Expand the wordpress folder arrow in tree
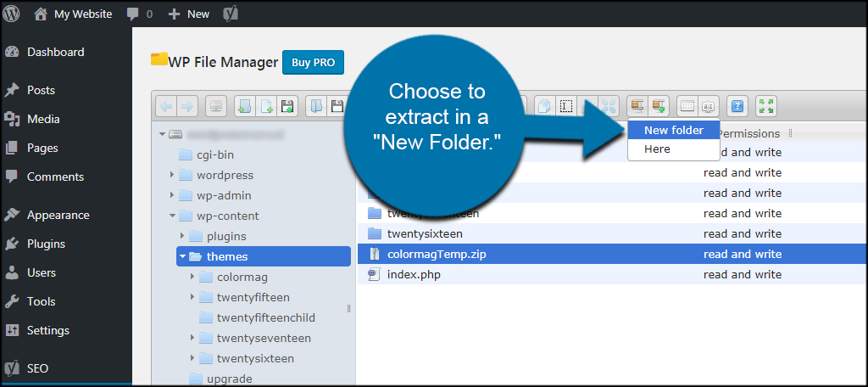This screenshot has width=868, height=387. point(172,175)
